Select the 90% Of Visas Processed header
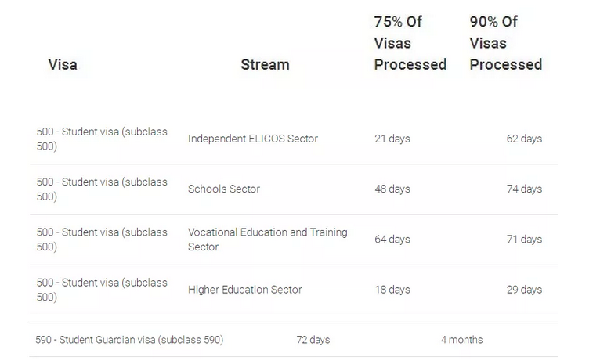Viewport: 611px width, 364px height. (505, 43)
